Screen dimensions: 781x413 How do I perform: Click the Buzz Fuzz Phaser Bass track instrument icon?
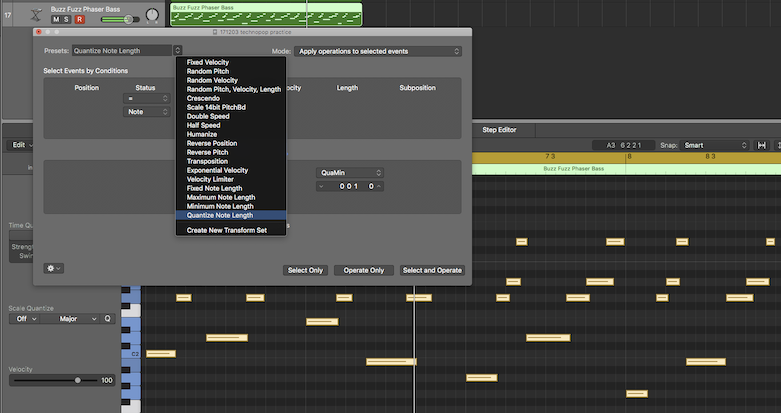pyautogui.click(x=36, y=14)
